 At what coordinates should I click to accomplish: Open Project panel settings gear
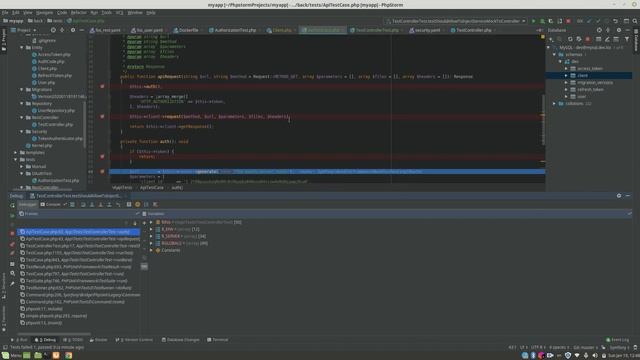[73, 30]
